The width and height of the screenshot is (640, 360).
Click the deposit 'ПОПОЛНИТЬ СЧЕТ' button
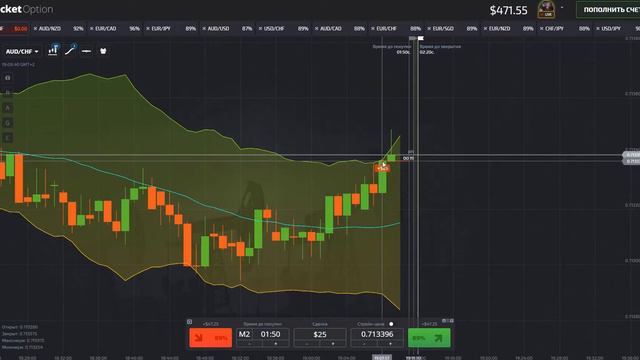tap(608, 9)
